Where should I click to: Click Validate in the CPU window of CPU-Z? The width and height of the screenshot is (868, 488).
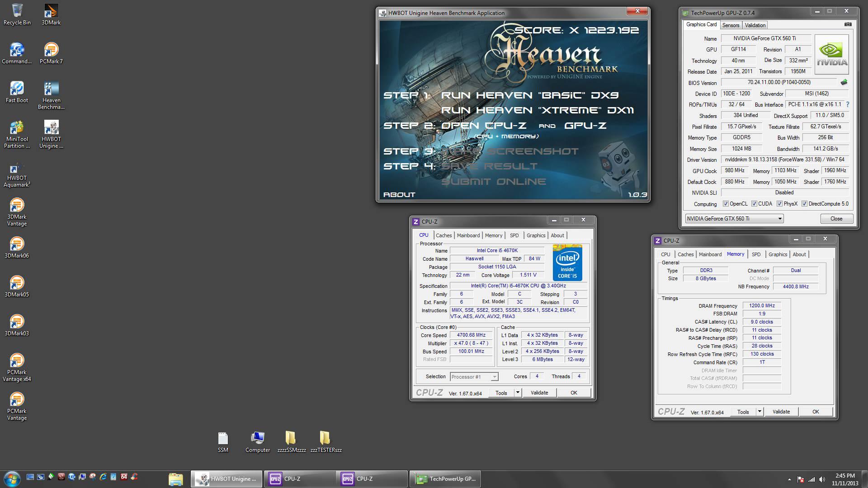[539, 393]
